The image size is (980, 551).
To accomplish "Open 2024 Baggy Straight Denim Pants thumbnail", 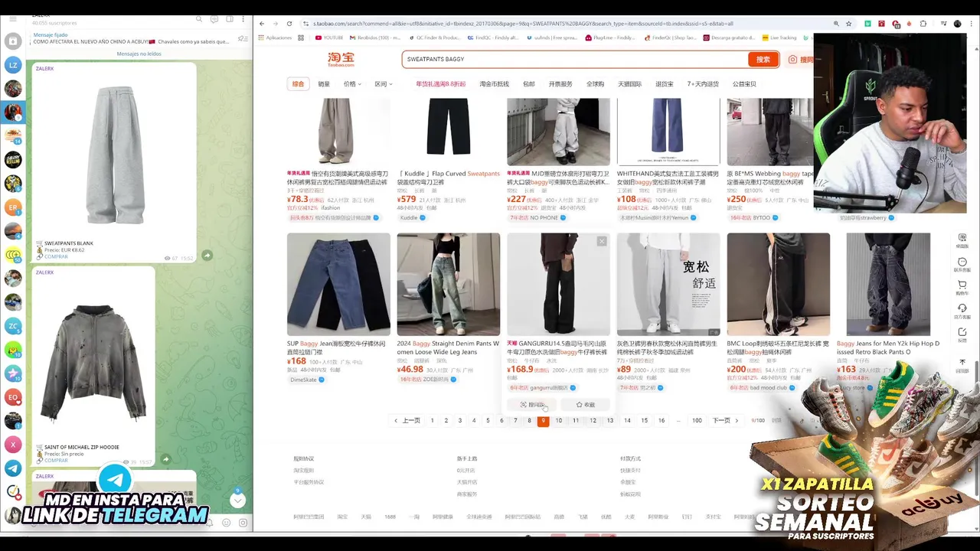I will 449,285.
